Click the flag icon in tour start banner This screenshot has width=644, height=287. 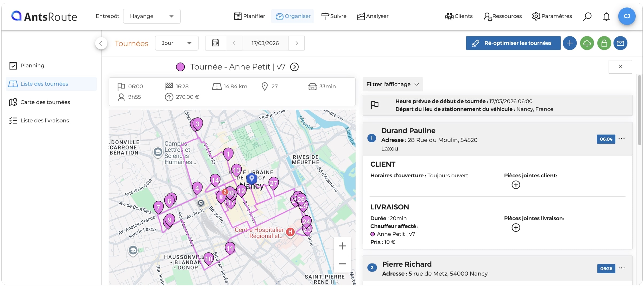[375, 105]
